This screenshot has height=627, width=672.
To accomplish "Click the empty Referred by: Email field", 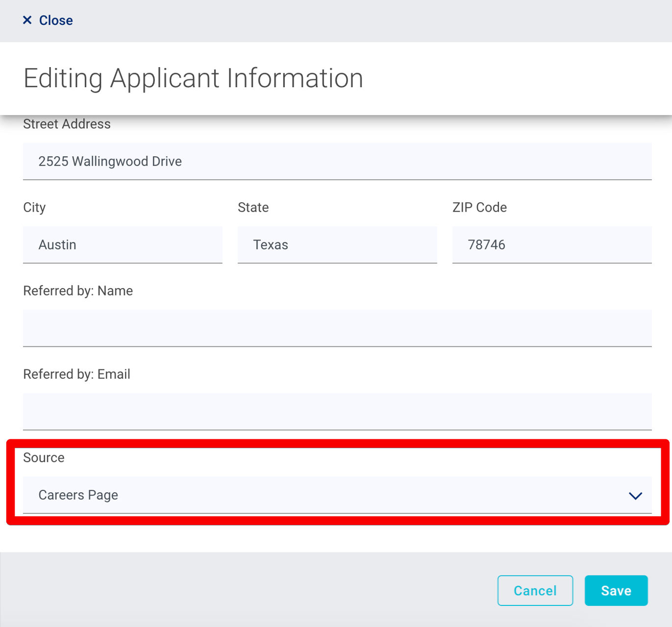I will point(337,411).
